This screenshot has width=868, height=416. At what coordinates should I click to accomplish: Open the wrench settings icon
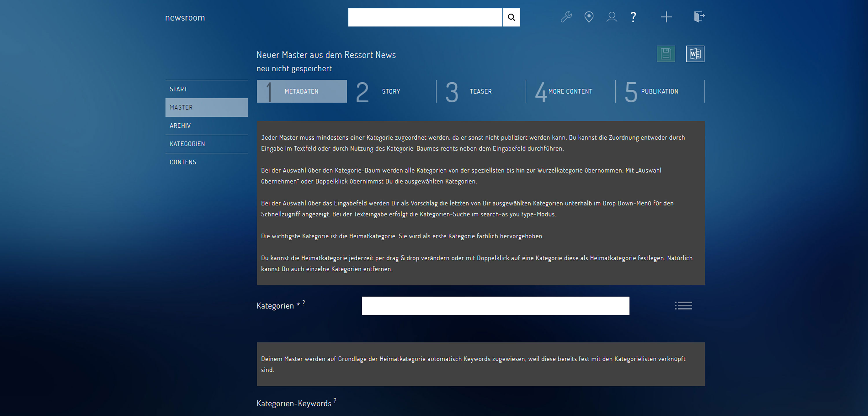click(x=566, y=17)
